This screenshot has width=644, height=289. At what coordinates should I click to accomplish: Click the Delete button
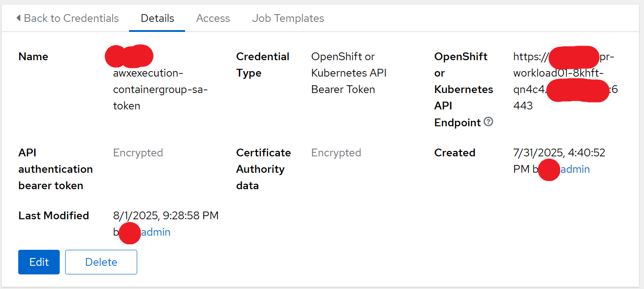101,262
